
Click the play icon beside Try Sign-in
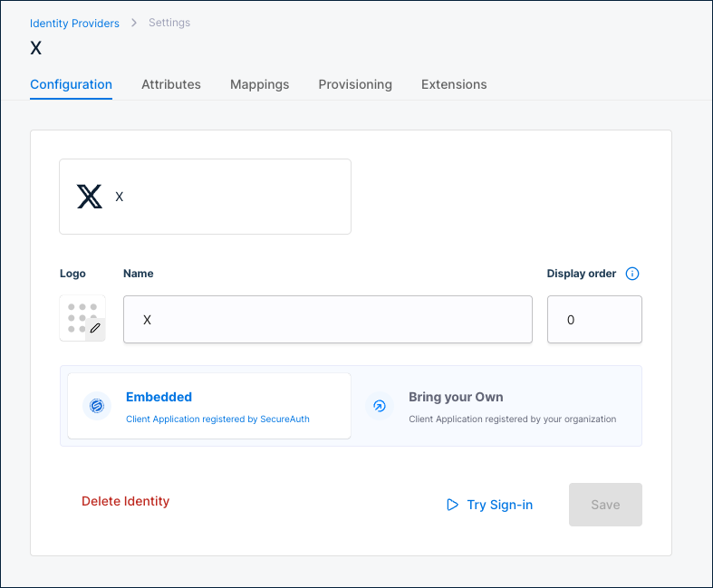point(452,505)
